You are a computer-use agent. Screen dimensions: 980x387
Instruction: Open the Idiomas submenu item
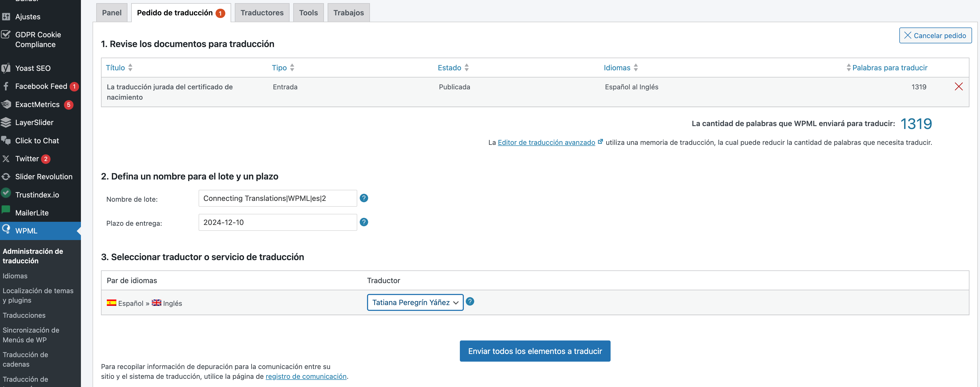pyautogui.click(x=15, y=276)
